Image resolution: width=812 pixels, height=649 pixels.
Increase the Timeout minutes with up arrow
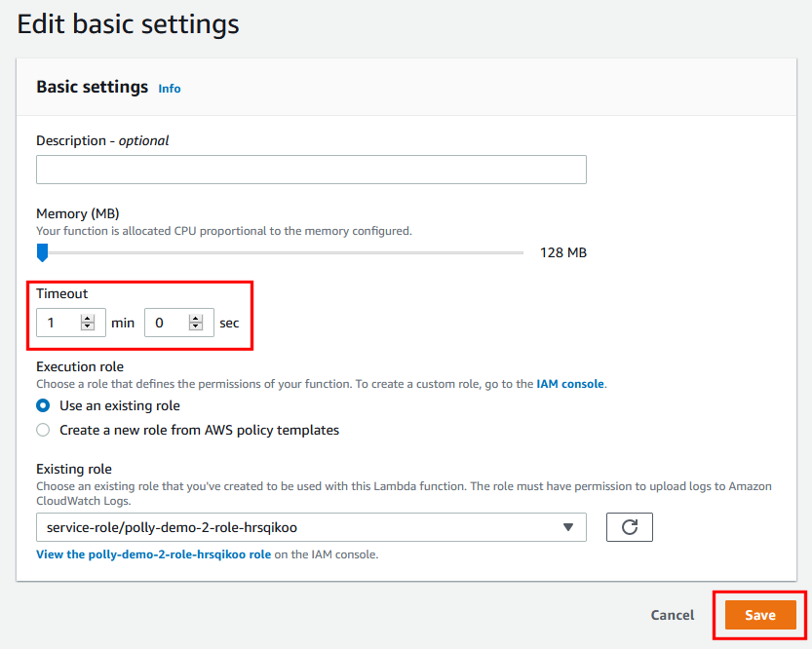tap(88, 318)
